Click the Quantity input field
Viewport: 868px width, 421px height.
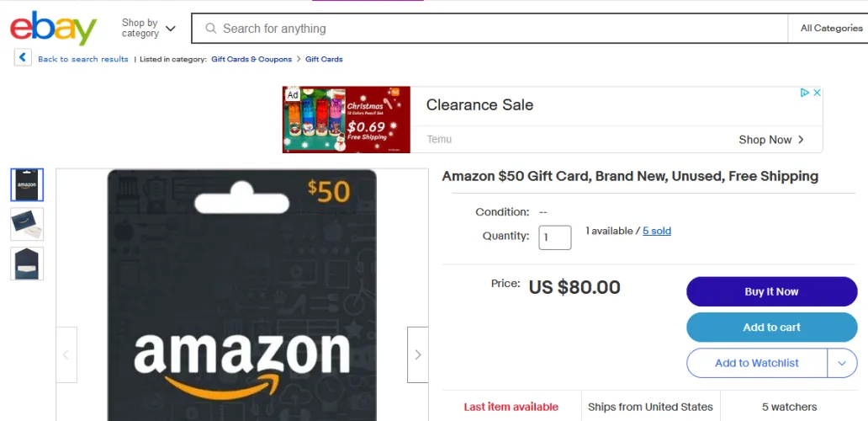pyautogui.click(x=554, y=237)
